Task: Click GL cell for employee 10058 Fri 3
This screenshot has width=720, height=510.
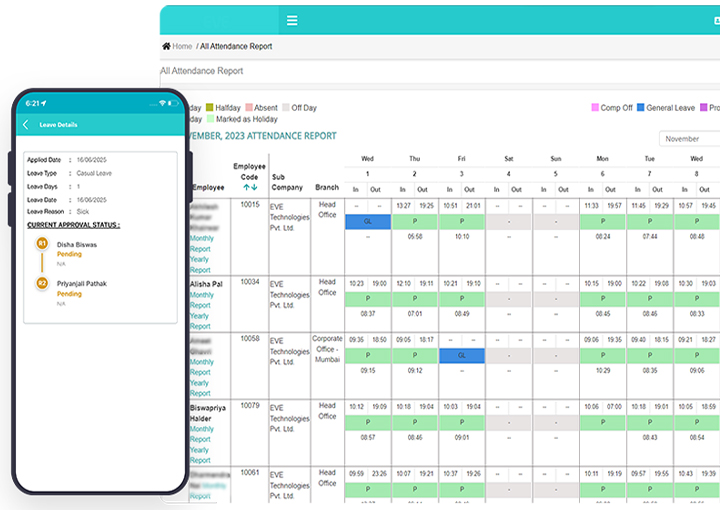Action: [461, 355]
